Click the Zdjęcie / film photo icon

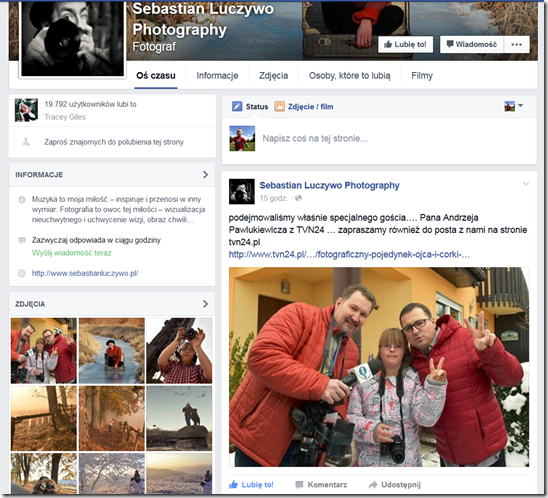click(x=279, y=106)
